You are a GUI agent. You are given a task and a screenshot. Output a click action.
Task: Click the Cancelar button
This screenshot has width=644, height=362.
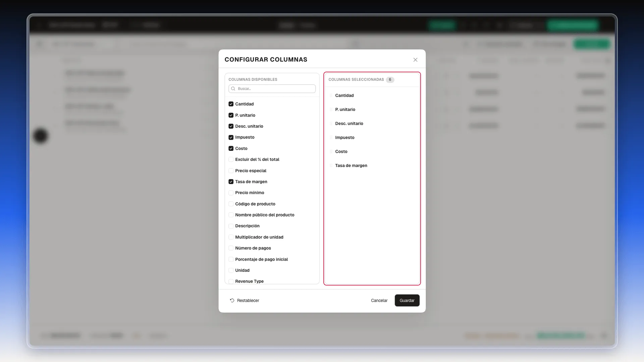(379, 300)
